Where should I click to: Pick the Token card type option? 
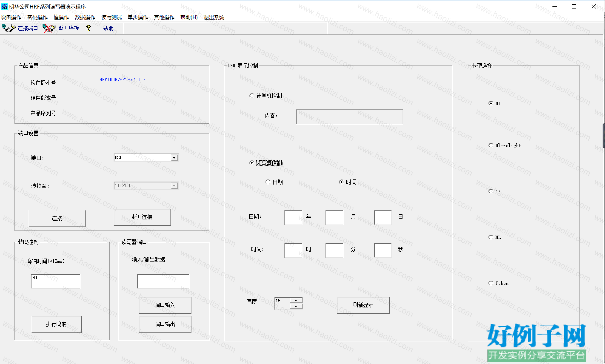tap(490, 283)
